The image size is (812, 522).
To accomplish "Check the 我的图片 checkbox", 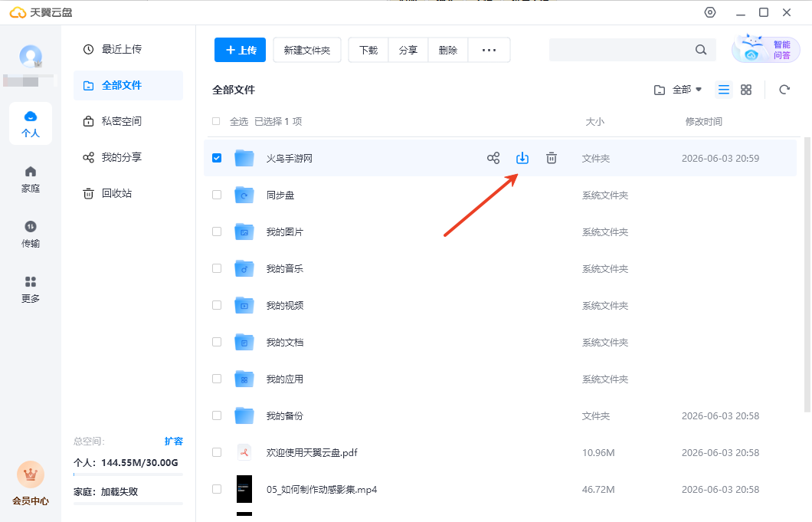I will tap(217, 231).
